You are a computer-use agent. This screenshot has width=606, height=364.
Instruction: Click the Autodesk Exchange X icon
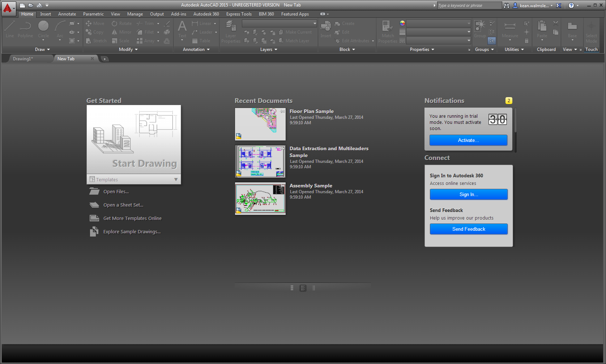[x=559, y=5]
